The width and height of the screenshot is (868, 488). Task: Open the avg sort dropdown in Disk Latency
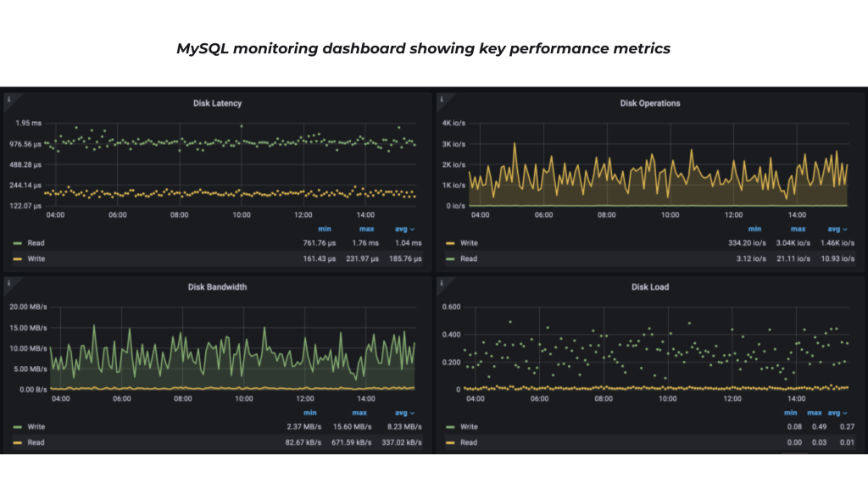403,229
